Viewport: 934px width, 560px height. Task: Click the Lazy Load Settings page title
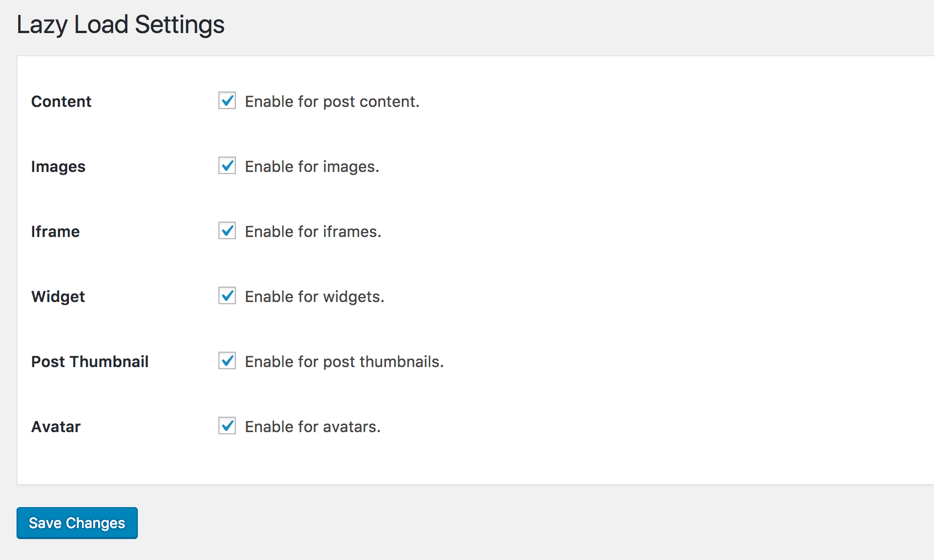pos(121,25)
